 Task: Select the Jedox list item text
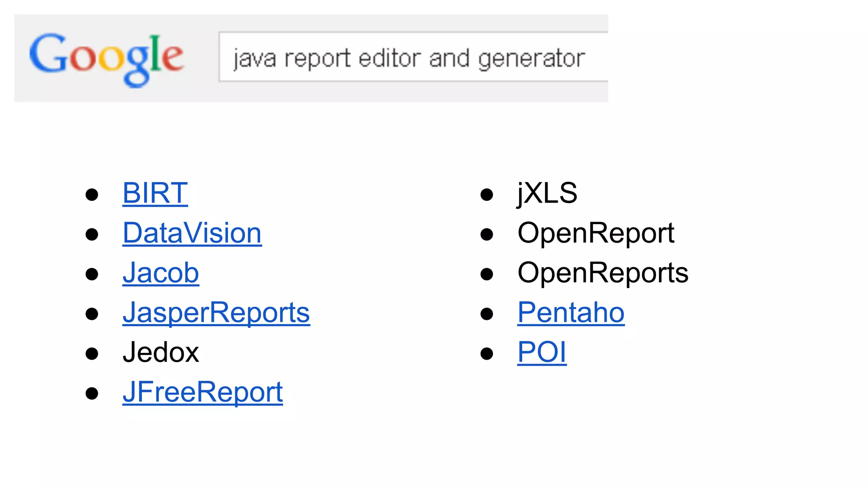point(161,352)
